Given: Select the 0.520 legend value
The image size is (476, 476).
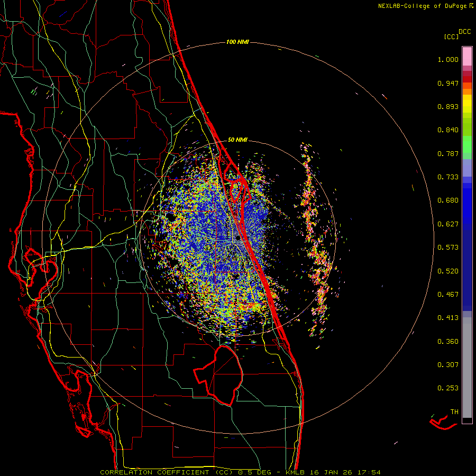Looking at the screenshot, I should [x=448, y=271].
